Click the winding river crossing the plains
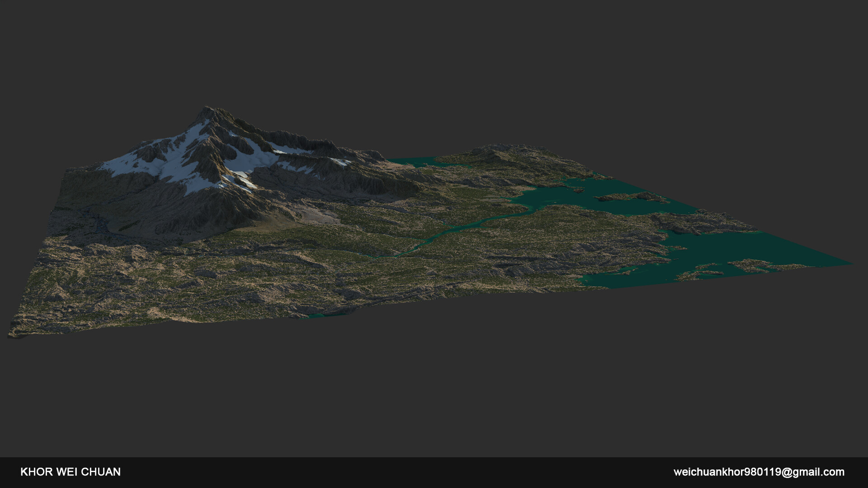This screenshot has height=488, width=868. [452, 230]
